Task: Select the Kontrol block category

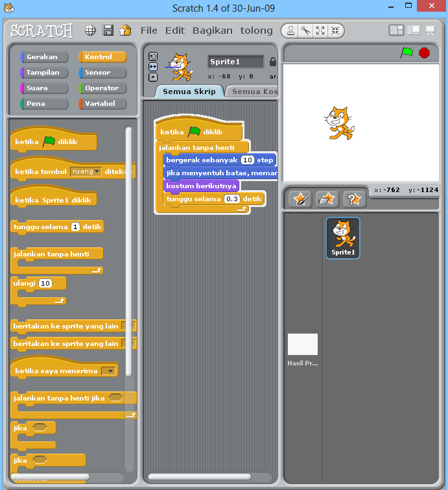Action: pos(102,57)
